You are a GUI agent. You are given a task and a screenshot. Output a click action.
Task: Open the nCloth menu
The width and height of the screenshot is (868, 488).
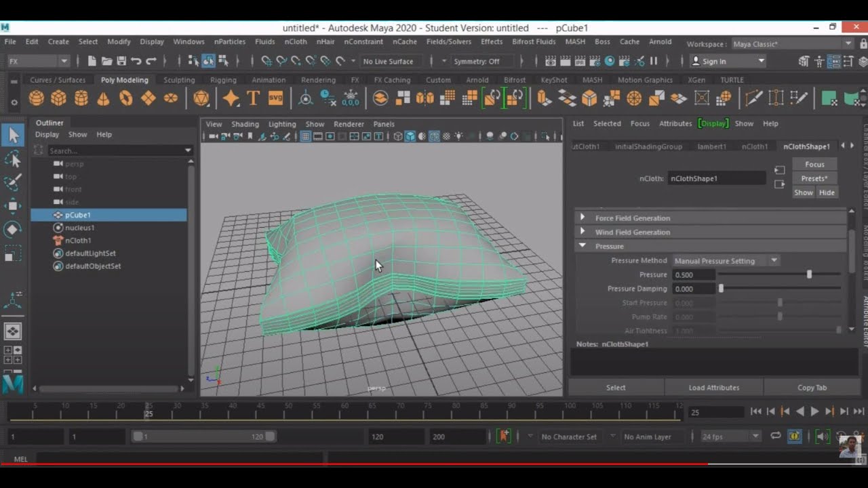tap(296, 41)
